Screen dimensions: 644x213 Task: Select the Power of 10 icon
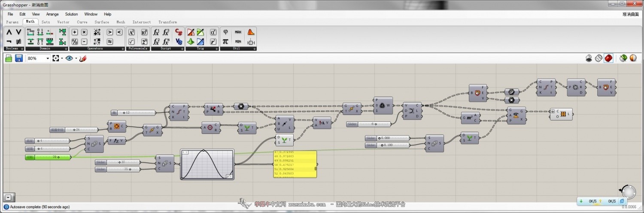[x=144, y=32]
